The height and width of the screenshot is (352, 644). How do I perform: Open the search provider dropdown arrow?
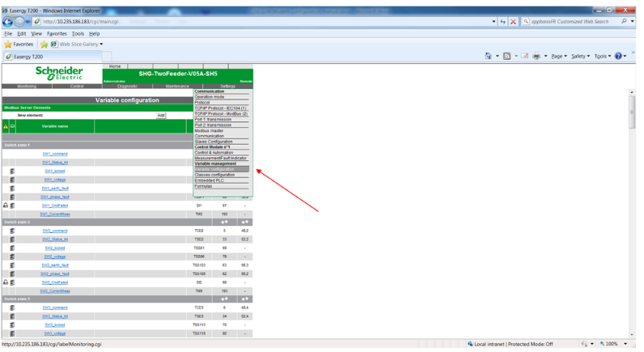[633, 21]
